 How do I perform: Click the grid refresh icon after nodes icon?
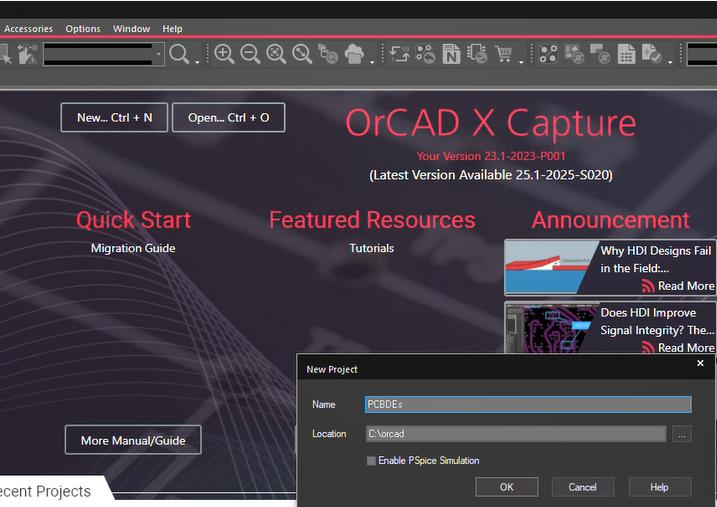[x=574, y=54]
